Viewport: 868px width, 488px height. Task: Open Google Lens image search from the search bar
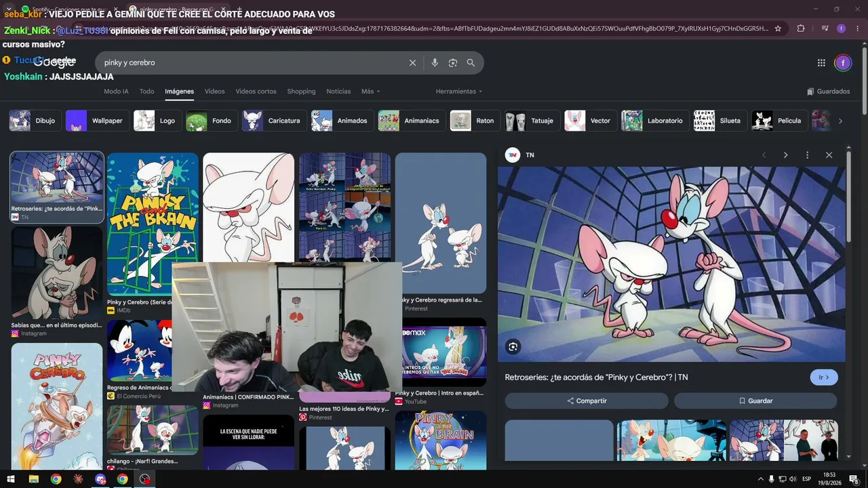(453, 62)
